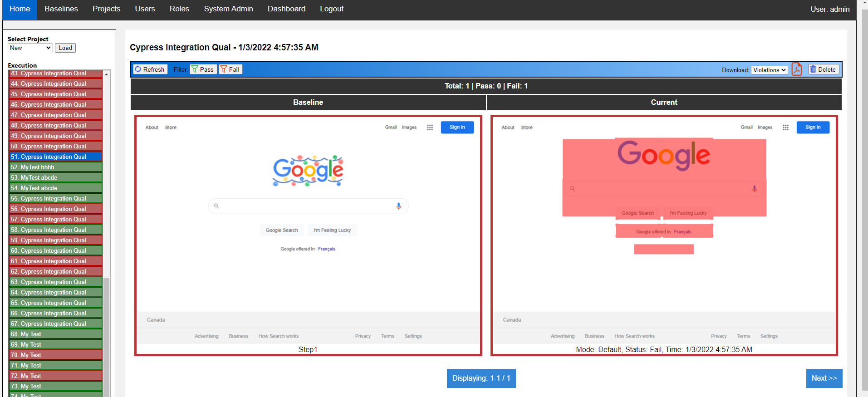The image size is (868, 397).
Task: Select execution 72. My Test
Action: point(55,376)
